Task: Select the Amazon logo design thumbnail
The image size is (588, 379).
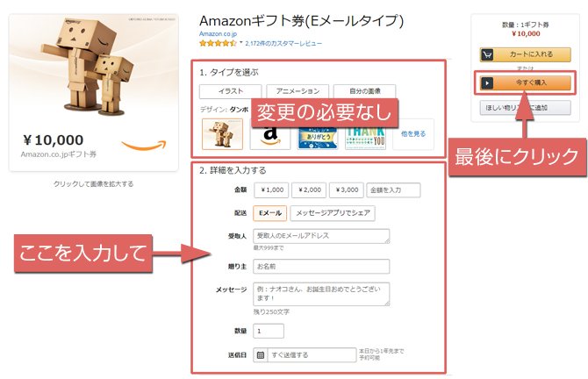Action: click(x=270, y=134)
